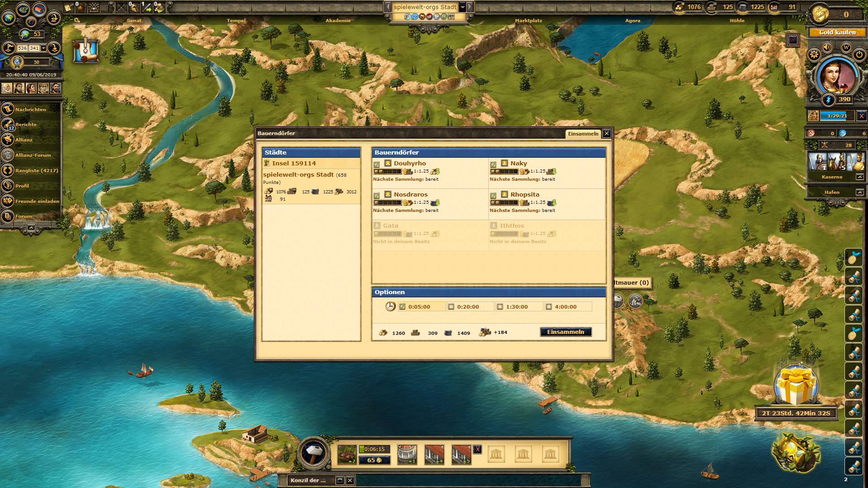Open notes scroll icon in top bar
The image size is (868, 488).
69,7
